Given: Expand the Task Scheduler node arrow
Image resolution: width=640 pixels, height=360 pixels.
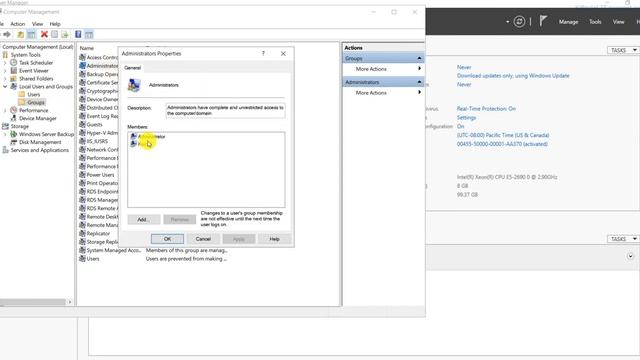Looking at the screenshot, I should pyautogui.click(x=5, y=62).
